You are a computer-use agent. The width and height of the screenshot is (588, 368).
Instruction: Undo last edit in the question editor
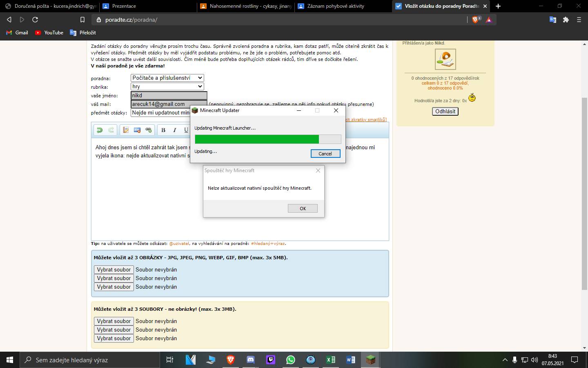click(x=99, y=130)
